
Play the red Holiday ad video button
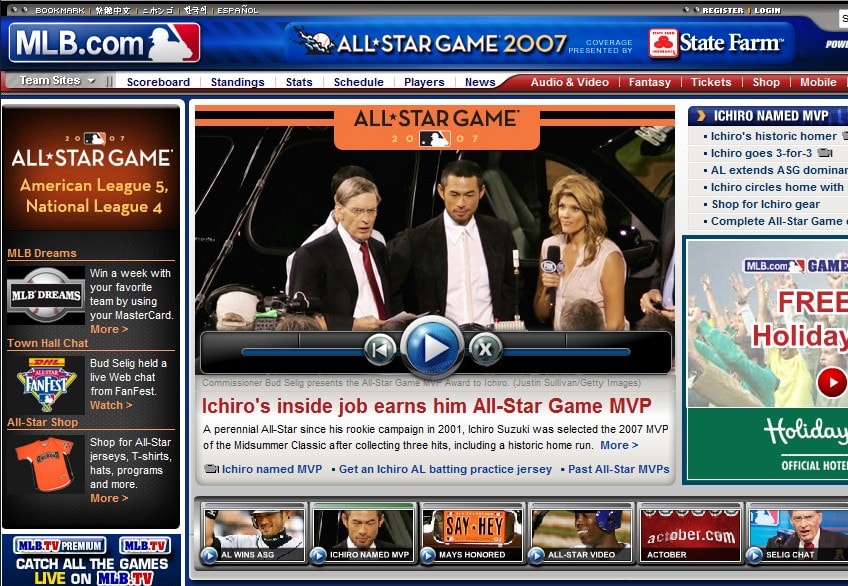pos(832,382)
